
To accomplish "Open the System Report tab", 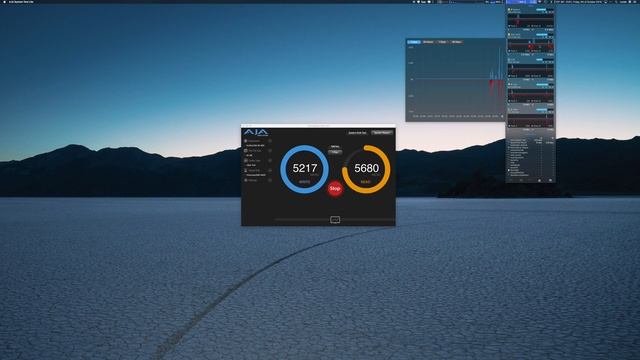I will pyautogui.click(x=382, y=133).
